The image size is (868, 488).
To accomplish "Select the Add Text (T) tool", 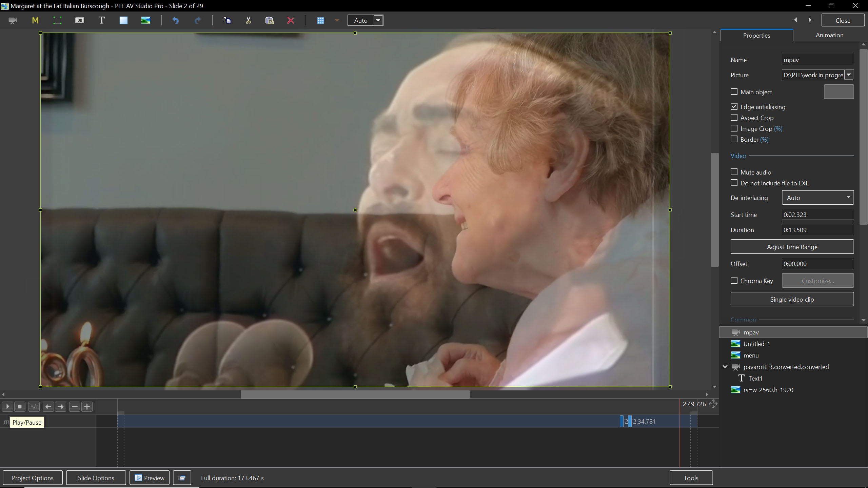I will point(101,20).
